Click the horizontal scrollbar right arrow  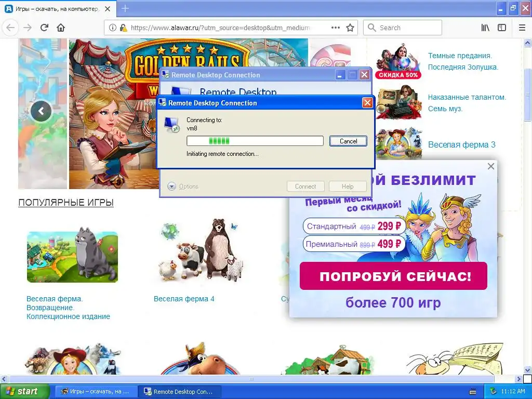tap(518, 379)
